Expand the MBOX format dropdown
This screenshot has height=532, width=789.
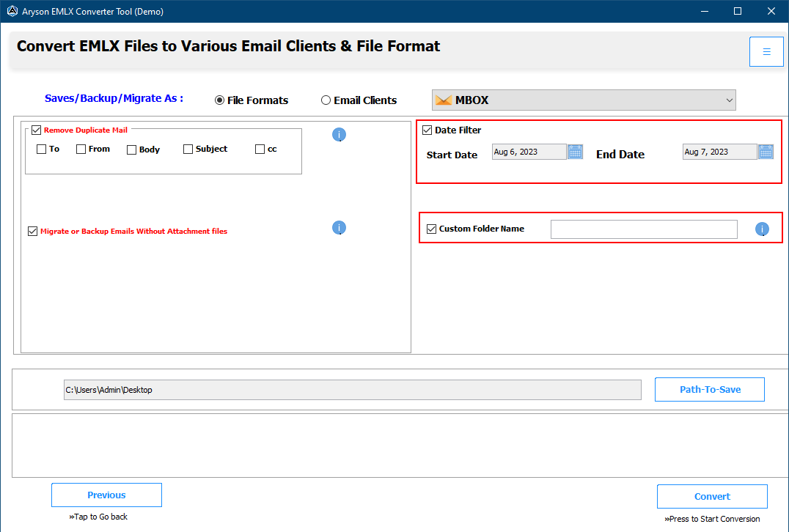(x=584, y=100)
